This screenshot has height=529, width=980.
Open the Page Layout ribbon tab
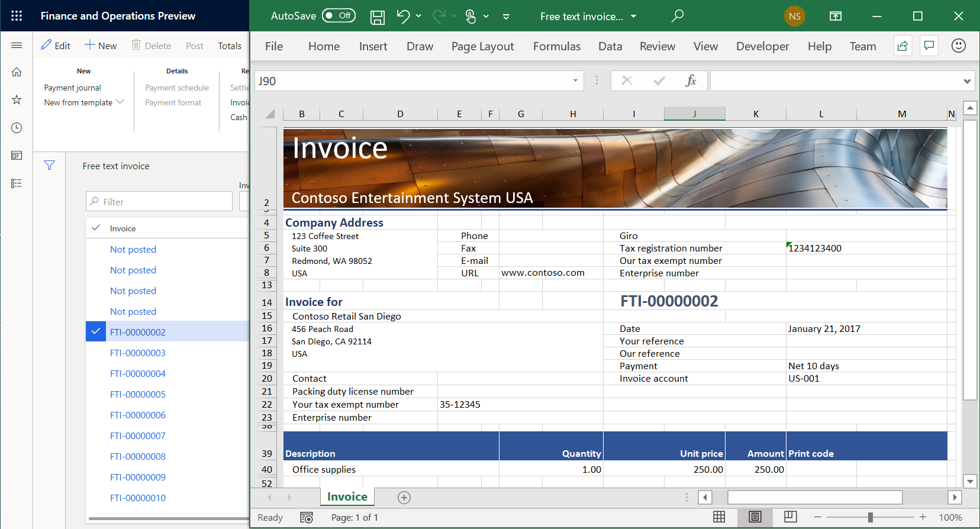point(482,46)
